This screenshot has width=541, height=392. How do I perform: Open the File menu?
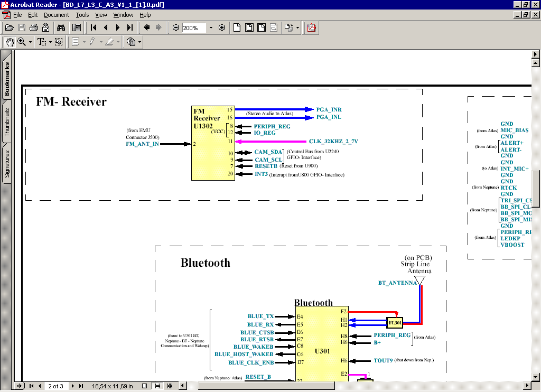pos(17,15)
